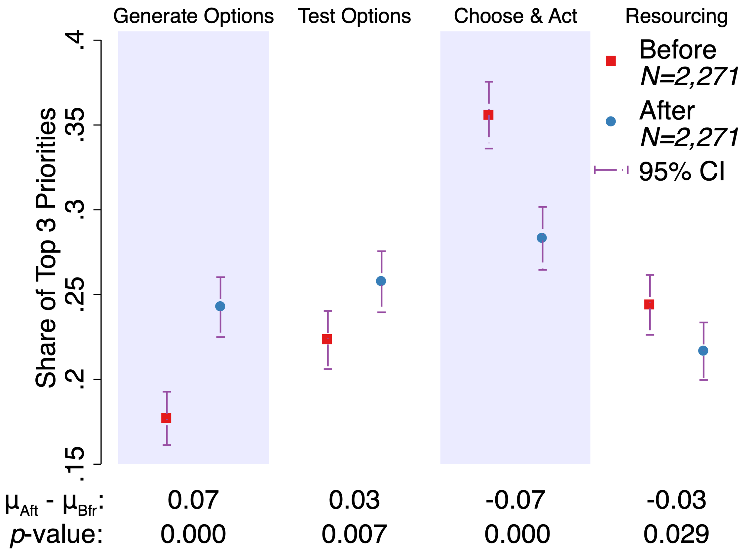Click the red Before marker in Generate Options
Screen dimensions: 756x550
tap(166, 418)
